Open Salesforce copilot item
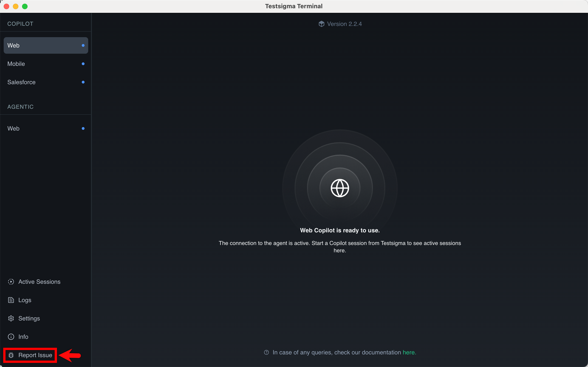The width and height of the screenshot is (588, 367). click(x=46, y=82)
